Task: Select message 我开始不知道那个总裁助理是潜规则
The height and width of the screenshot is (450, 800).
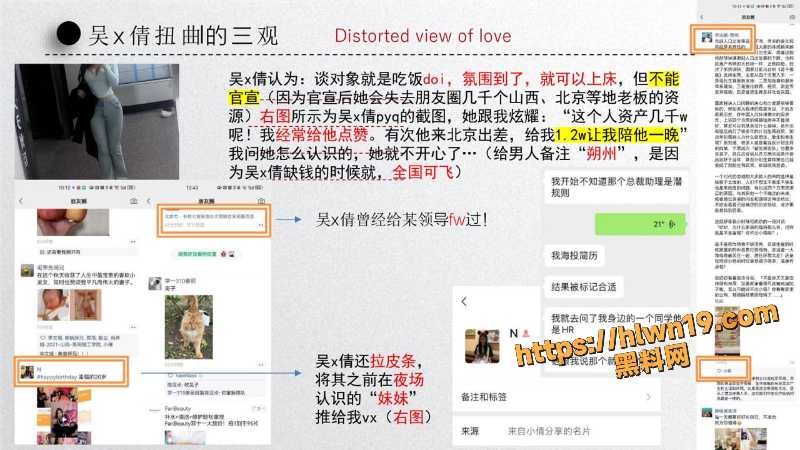Action: [616, 187]
